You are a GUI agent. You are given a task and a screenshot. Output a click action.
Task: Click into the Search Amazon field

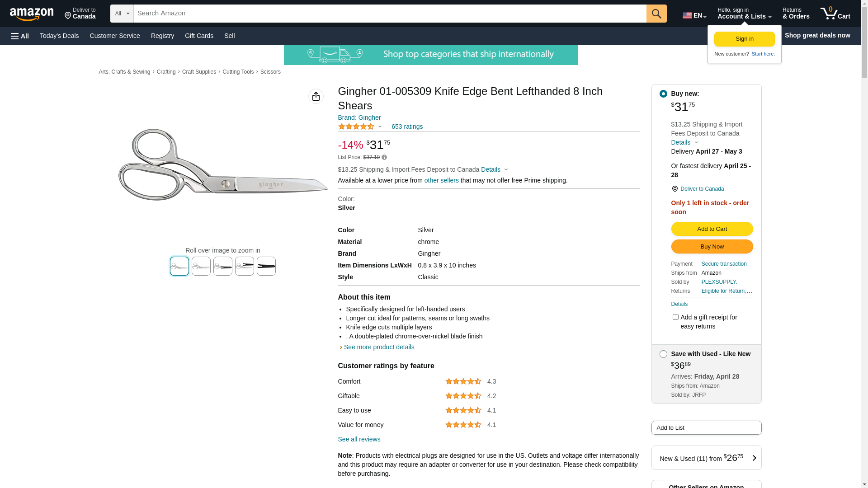click(389, 14)
